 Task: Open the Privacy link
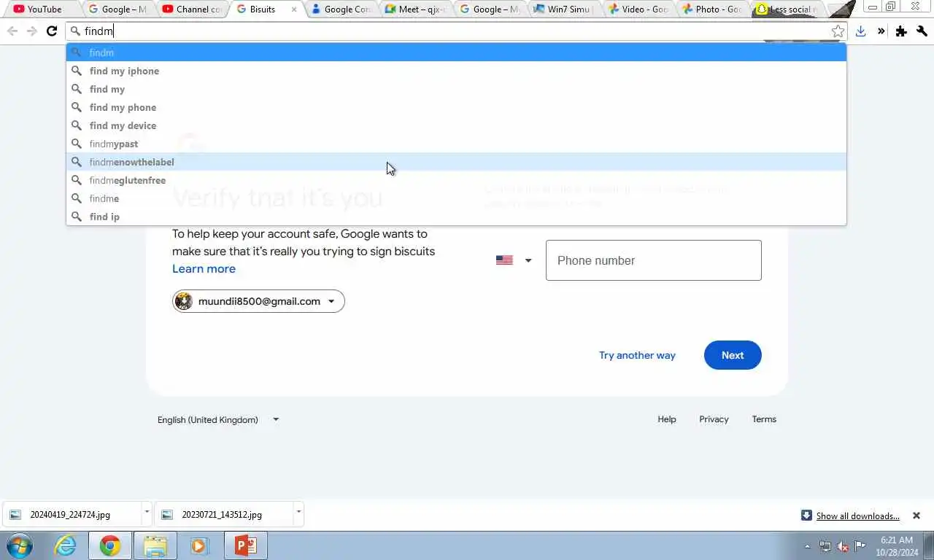point(714,419)
